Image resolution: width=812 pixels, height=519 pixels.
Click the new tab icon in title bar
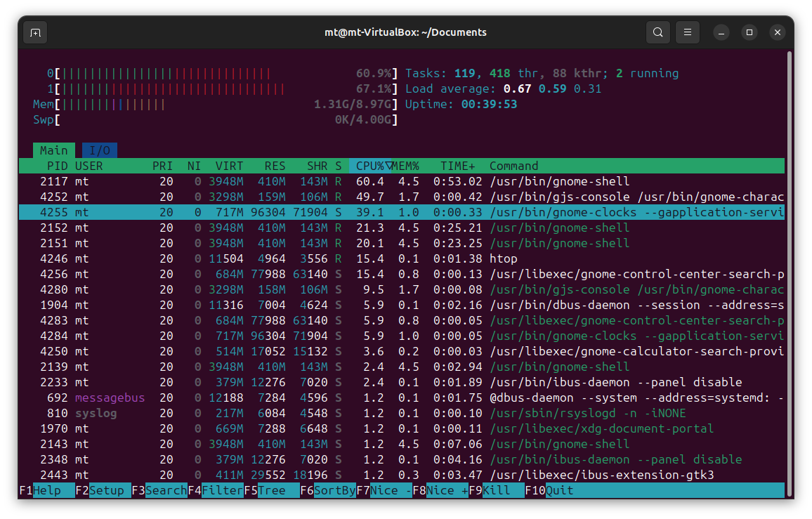point(35,32)
